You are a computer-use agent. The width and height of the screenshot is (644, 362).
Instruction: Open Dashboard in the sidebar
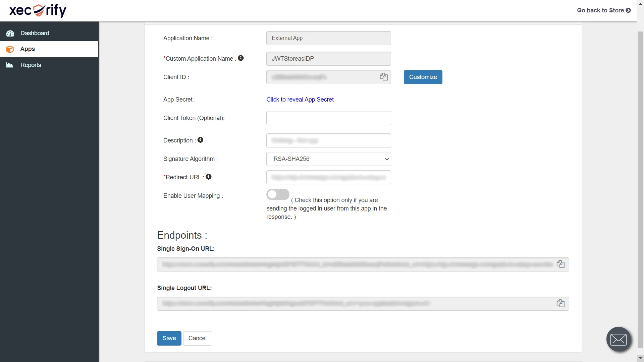49,33
